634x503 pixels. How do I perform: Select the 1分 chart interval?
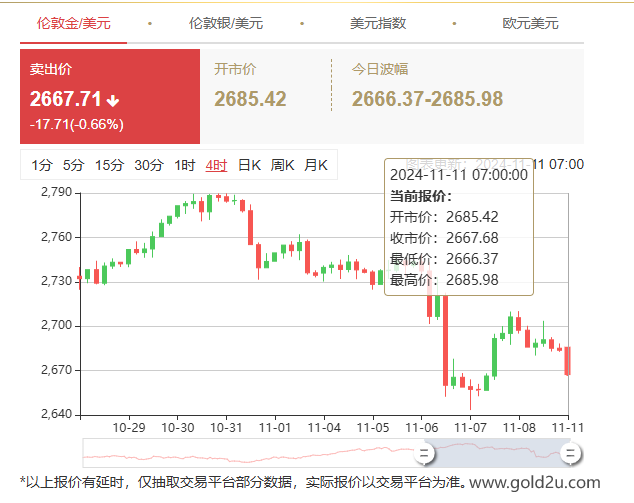tap(42, 165)
